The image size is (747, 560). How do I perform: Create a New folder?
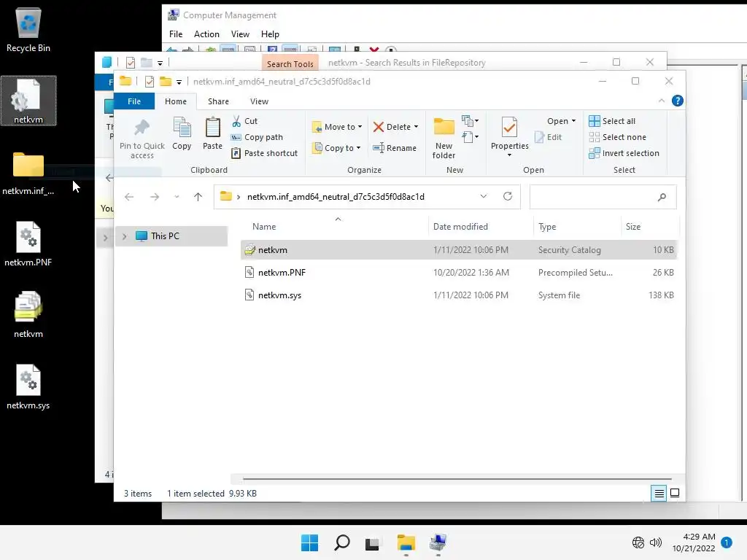click(444, 138)
